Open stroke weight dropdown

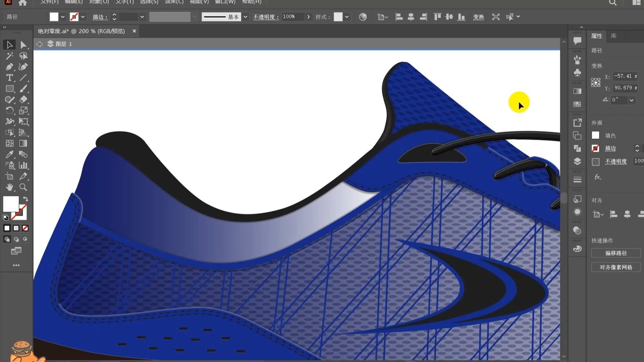(x=142, y=17)
